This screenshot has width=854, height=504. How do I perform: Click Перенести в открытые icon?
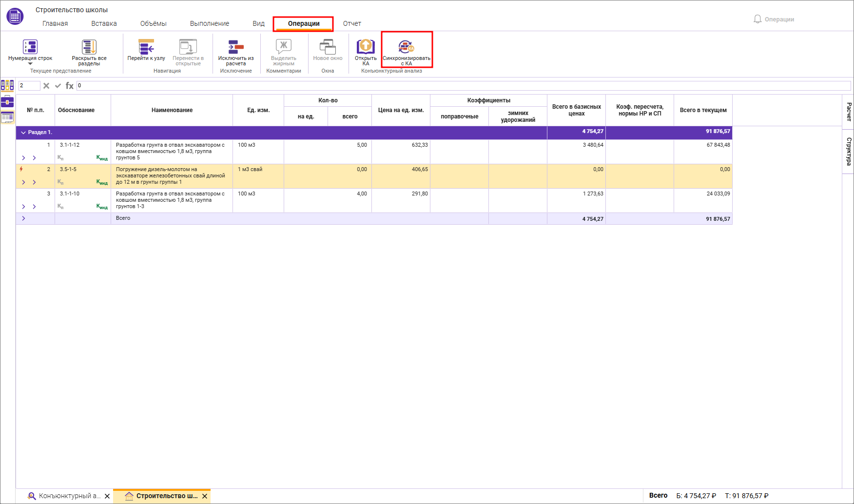188,47
